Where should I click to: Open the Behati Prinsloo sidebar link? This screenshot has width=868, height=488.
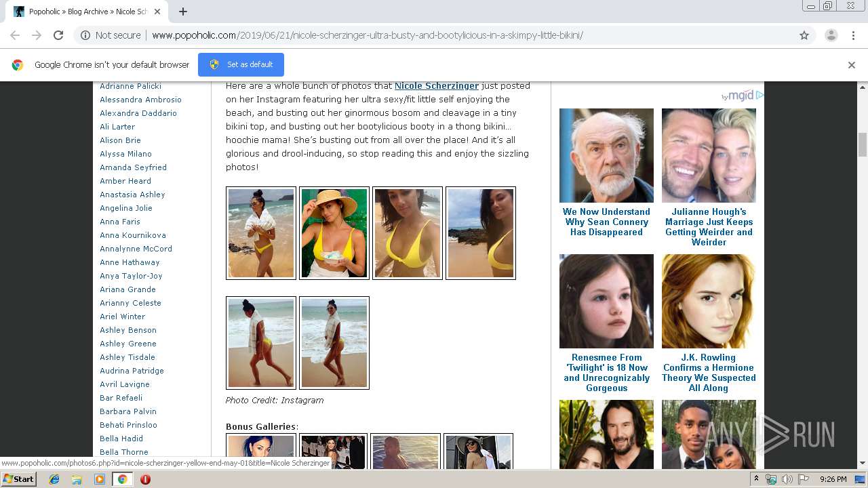pos(129,425)
